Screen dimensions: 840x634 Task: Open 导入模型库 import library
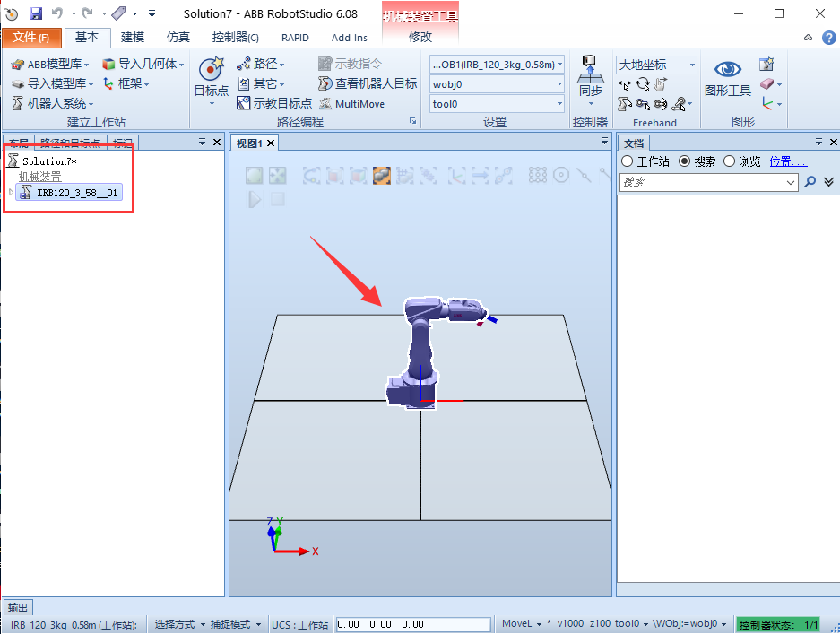pos(52,84)
